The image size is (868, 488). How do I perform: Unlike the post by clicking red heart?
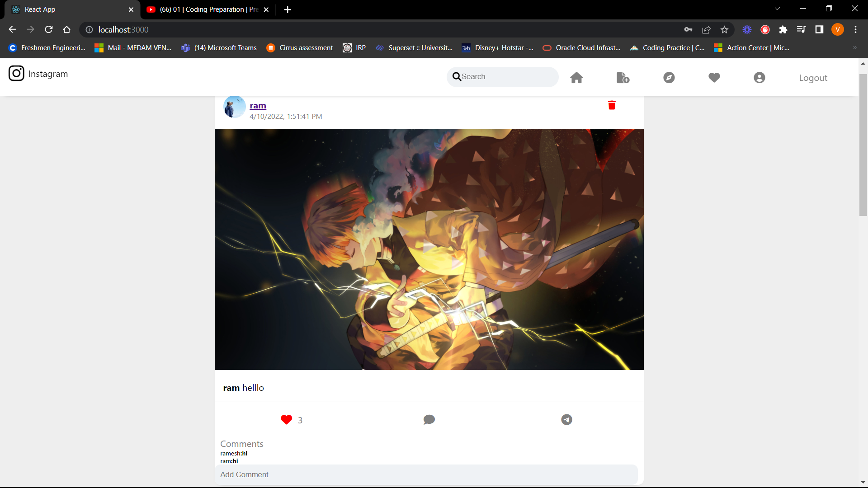click(286, 419)
